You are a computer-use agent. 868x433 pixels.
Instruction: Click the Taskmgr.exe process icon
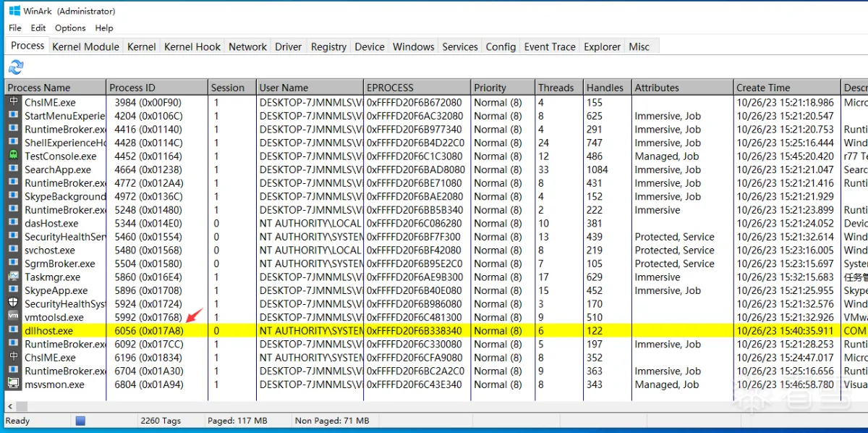click(x=13, y=277)
